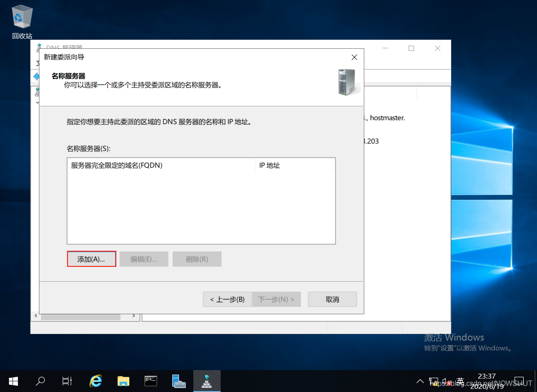
Task: Click the IP 地址 column header
Action: point(295,165)
